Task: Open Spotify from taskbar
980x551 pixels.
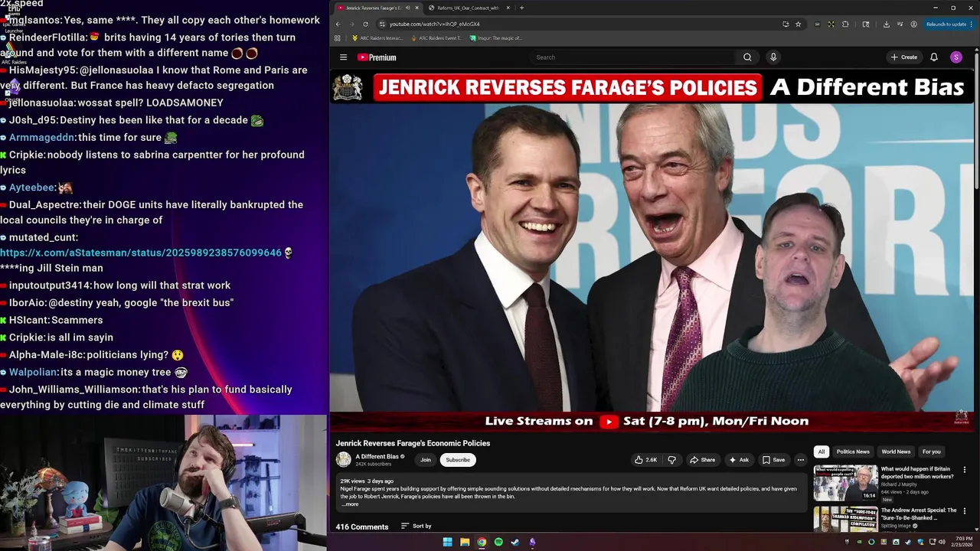Action: pos(498,542)
